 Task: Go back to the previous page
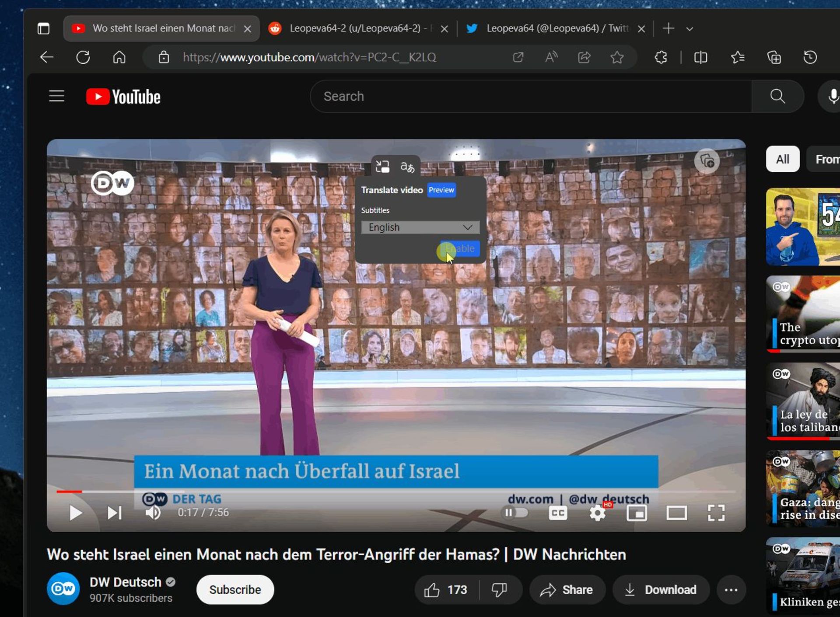[x=47, y=57]
